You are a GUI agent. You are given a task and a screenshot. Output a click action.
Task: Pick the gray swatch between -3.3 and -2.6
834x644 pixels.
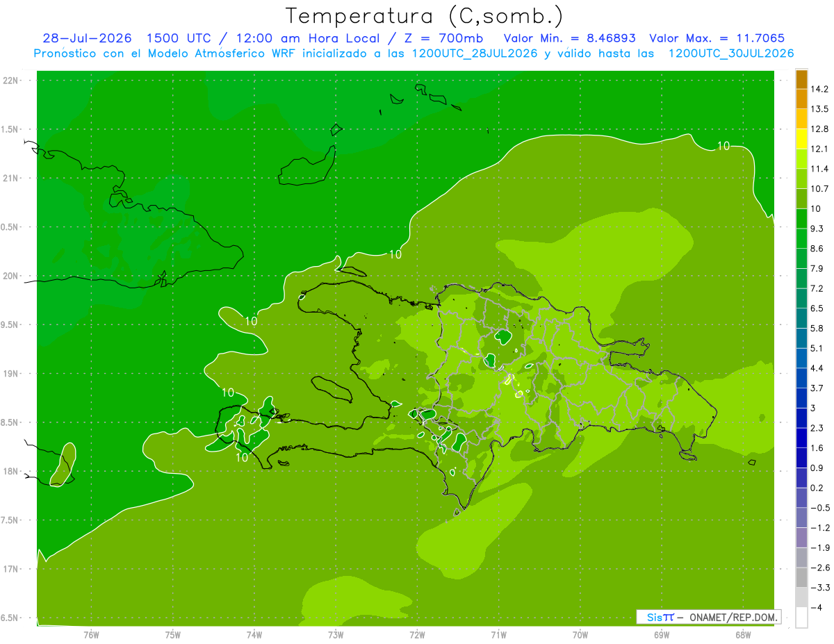(801, 577)
